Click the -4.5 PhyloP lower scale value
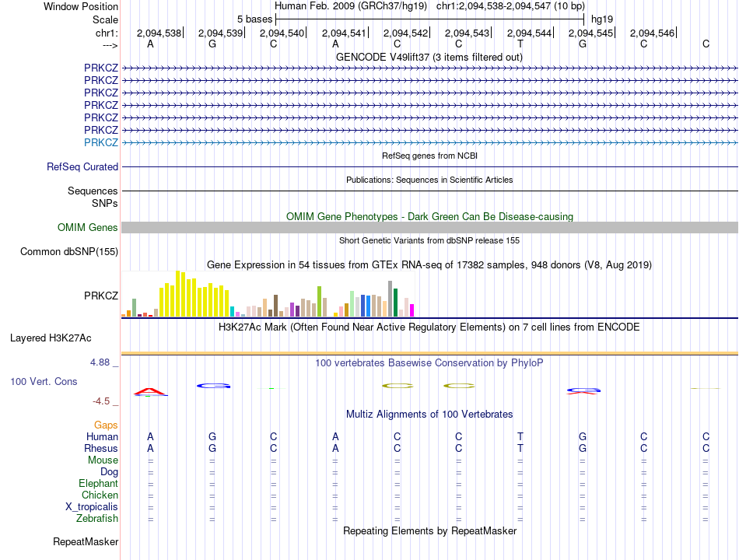 coord(101,401)
